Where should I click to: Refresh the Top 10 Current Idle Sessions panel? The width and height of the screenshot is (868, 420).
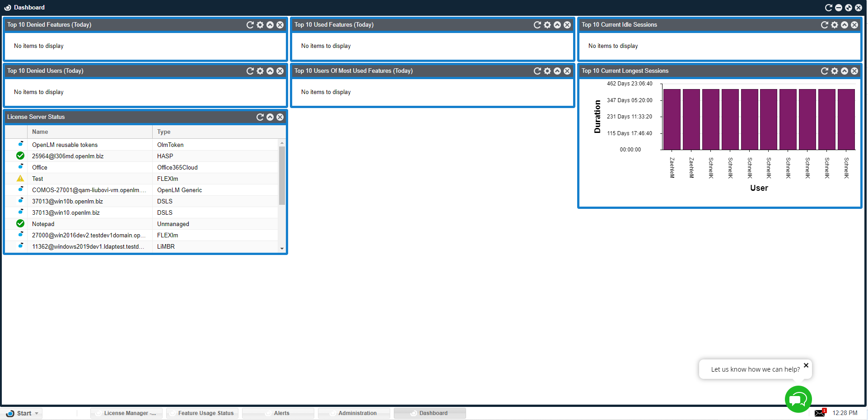824,25
